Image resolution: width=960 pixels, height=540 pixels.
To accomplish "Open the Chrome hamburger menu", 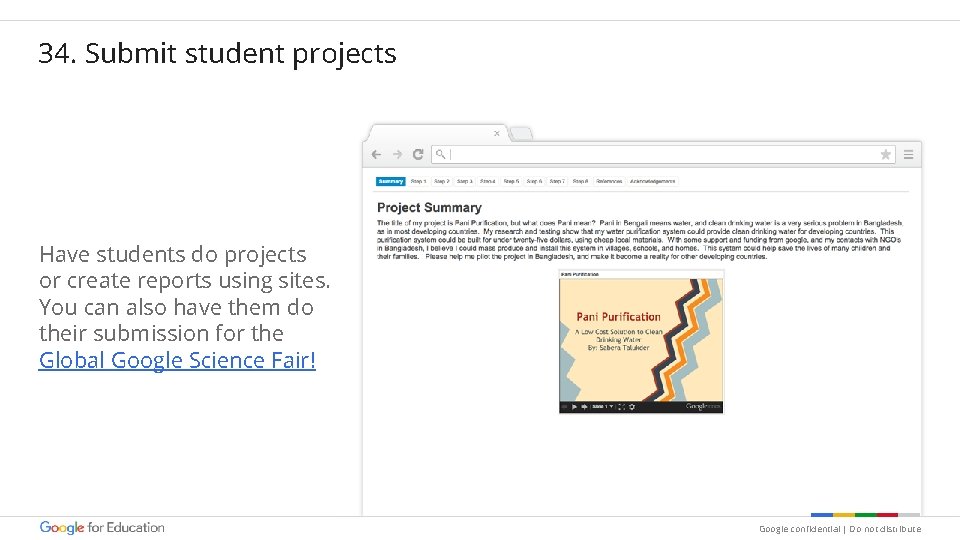I will point(908,154).
